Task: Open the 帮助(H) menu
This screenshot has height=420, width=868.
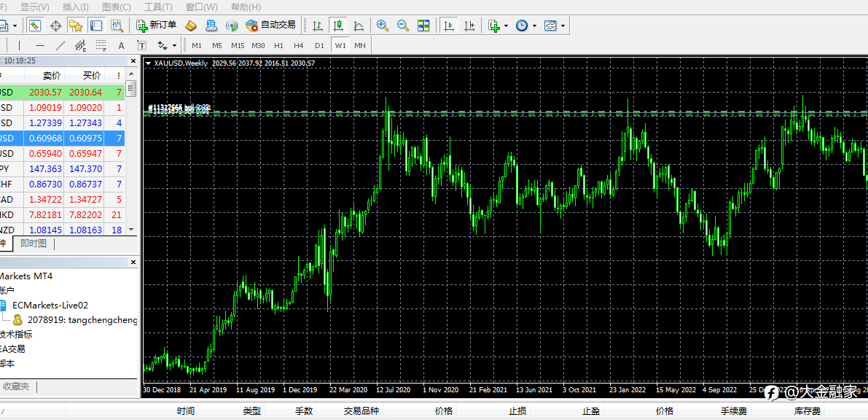Action: [246, 7]
